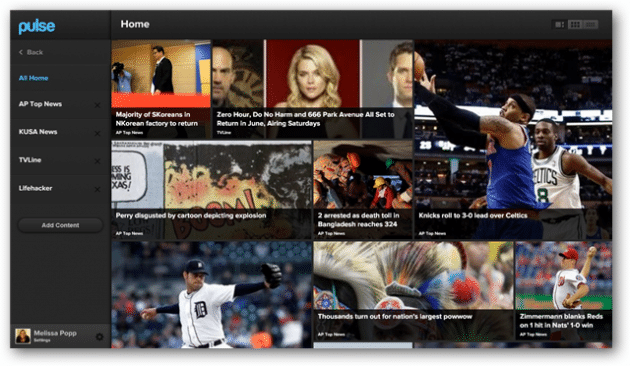This screenshot has height=366, width=630.
Task: Remove TVLine with its X
Action: (97, 161)
